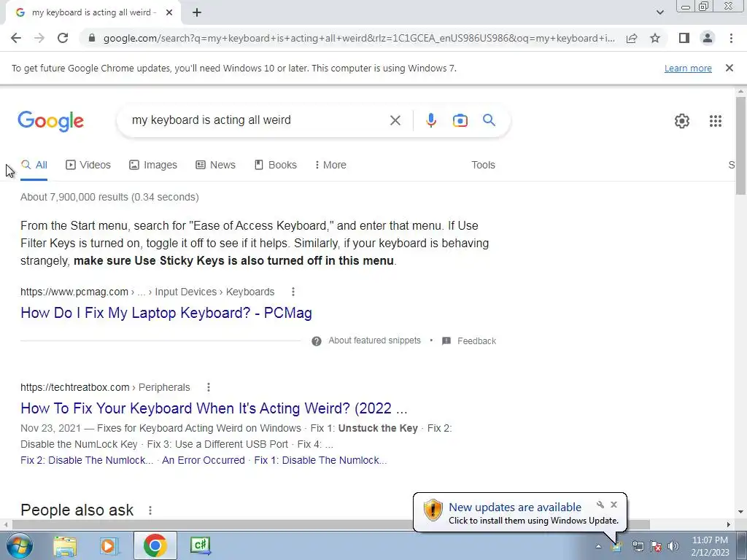Send Feedback on the featured snippet
This screenshot has width=747, height=560.
click(476, 341)
